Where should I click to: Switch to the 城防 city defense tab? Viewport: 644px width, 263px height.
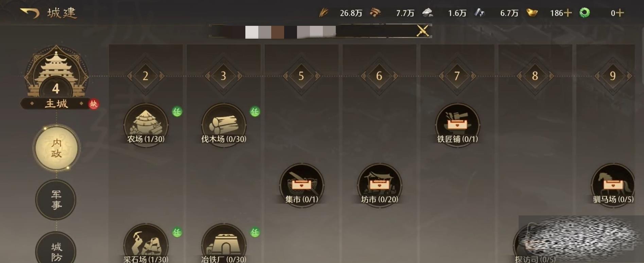(x=56, y=249)
